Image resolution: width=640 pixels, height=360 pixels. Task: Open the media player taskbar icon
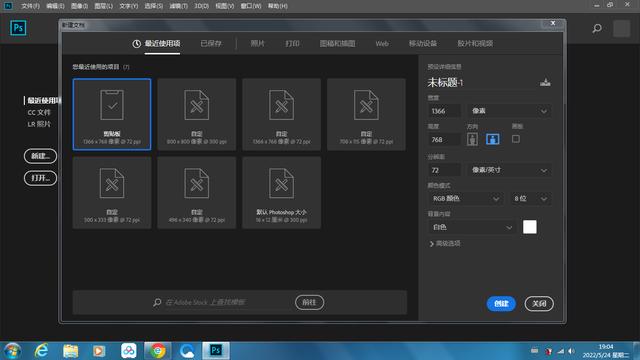99,351
